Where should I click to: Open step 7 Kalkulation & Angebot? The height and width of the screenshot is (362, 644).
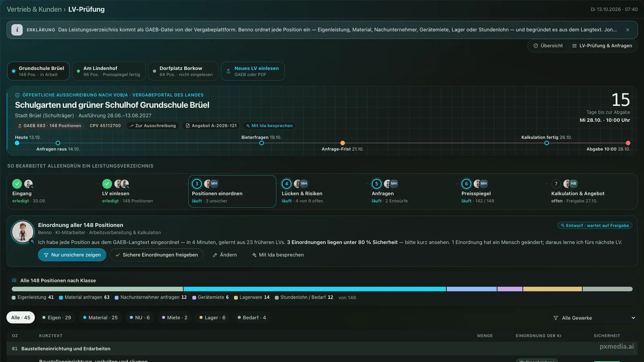tap(592, 191)
